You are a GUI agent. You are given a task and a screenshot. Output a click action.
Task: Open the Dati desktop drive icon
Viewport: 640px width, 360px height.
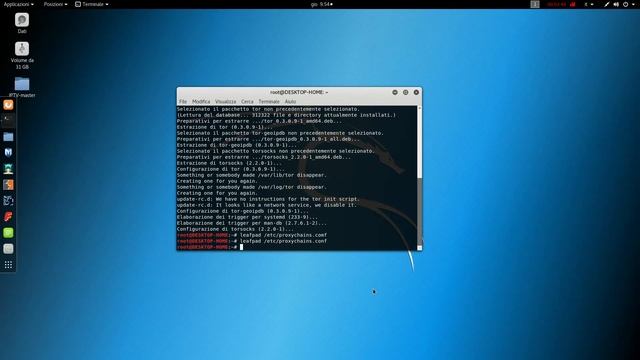coord(22,23)
